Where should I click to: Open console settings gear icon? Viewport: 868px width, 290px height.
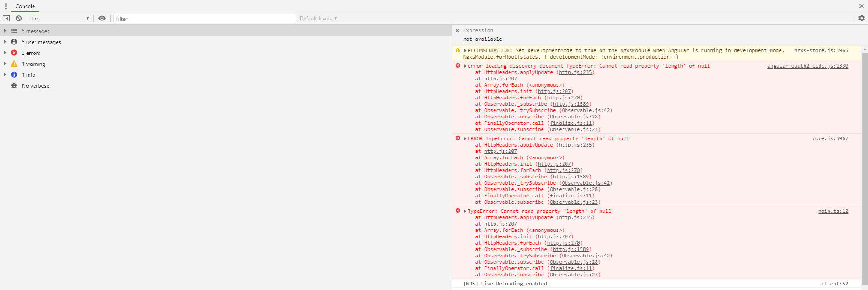(x=861, y=19)
